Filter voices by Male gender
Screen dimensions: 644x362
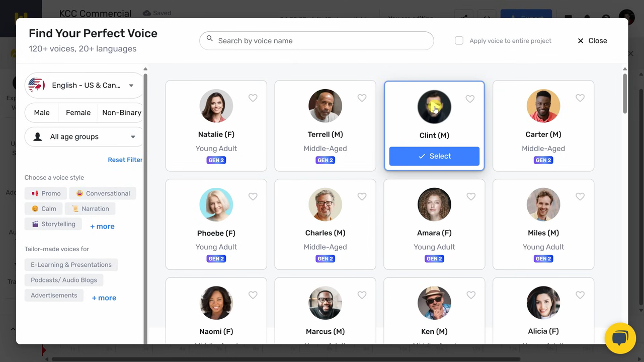pos(42,113)
